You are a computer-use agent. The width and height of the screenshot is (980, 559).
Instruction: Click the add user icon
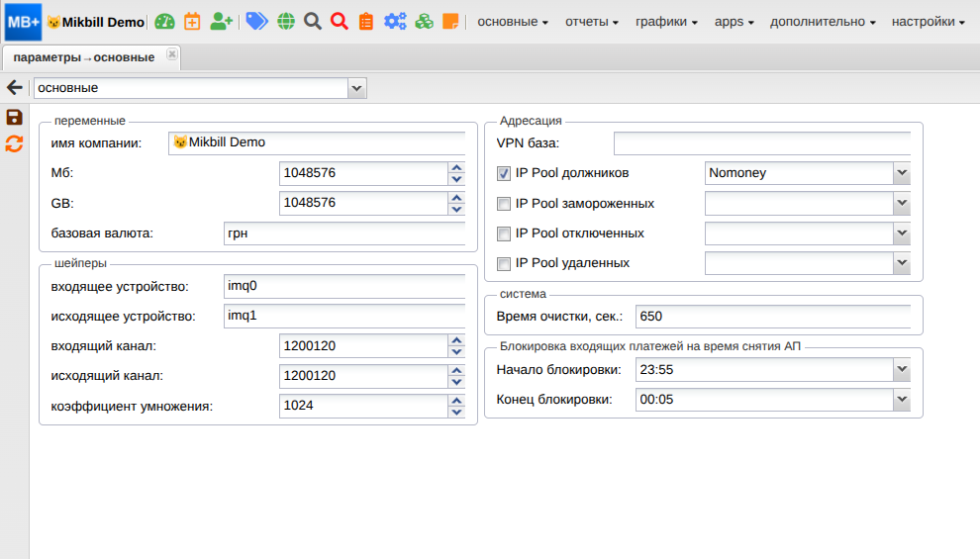click(x=222, y=22)
